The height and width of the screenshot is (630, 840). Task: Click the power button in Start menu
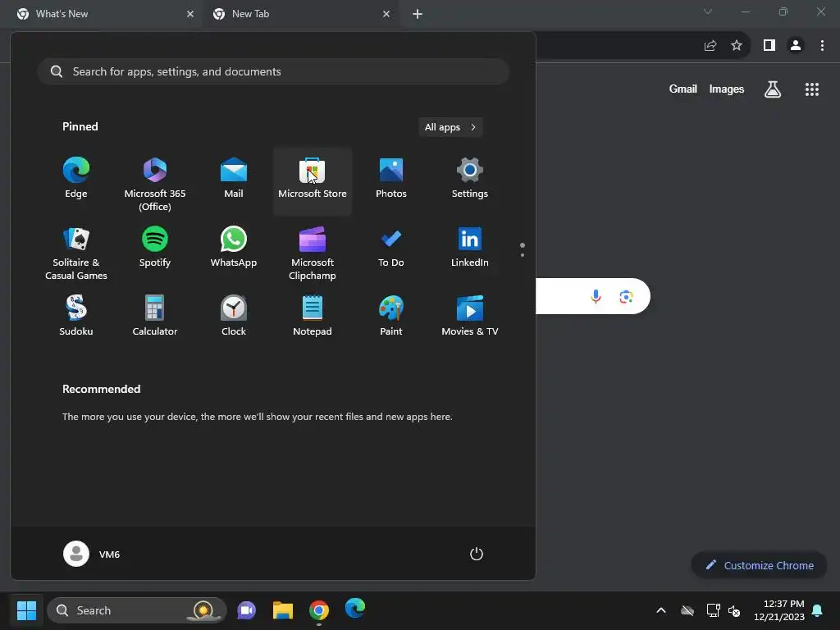coord(477,554)
